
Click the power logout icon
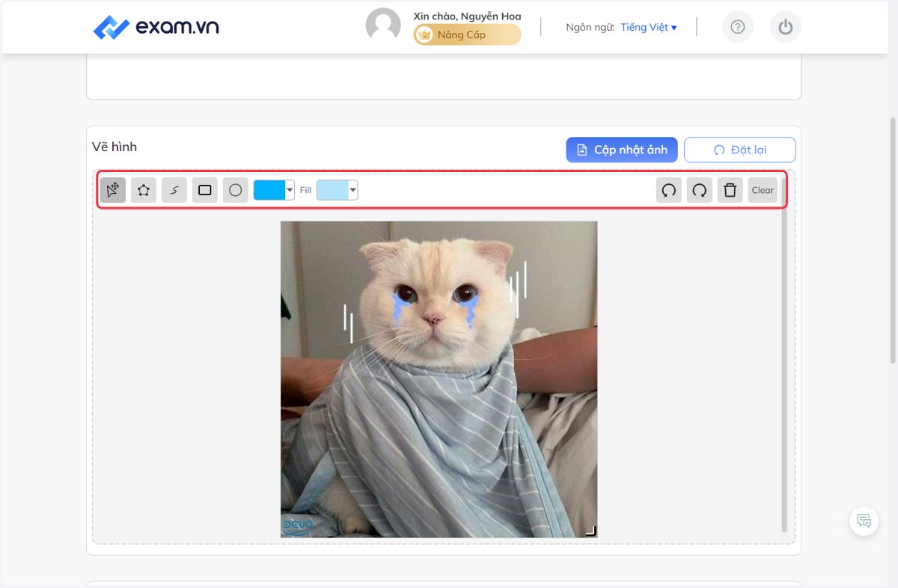coord(786,27)
